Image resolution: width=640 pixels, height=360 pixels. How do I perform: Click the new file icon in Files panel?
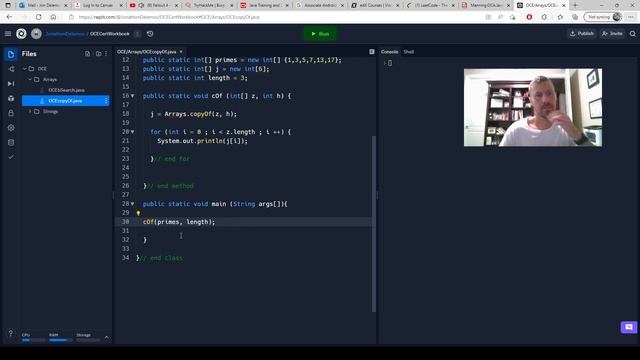pyautogui.click(x=87, y=54)
